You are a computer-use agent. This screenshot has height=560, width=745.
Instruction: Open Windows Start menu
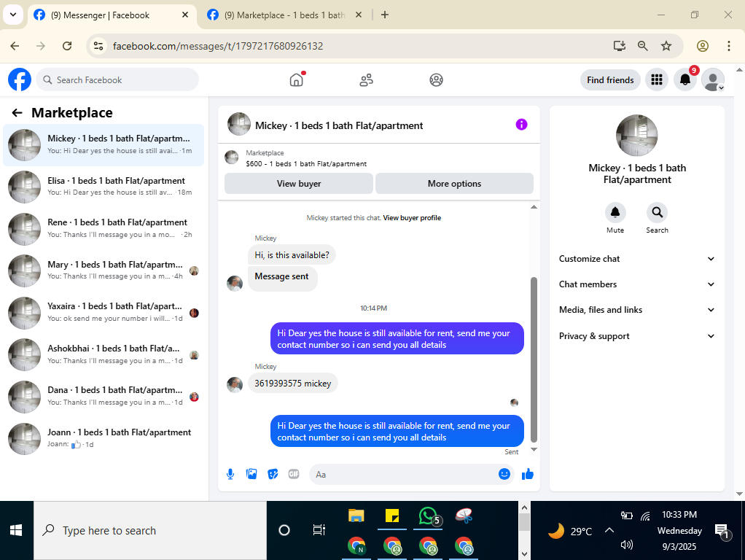pyautogui.click(x=16, y=530)
